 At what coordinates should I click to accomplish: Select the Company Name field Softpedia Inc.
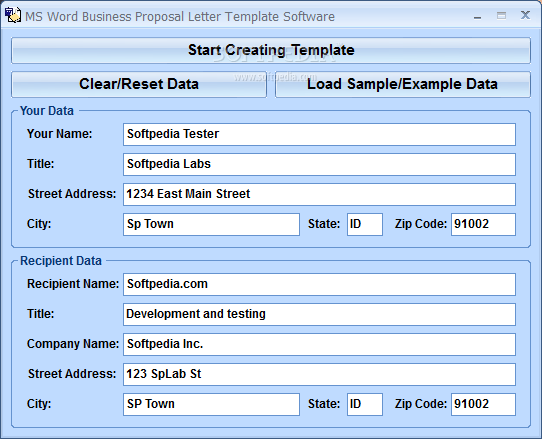coord(319,344)
